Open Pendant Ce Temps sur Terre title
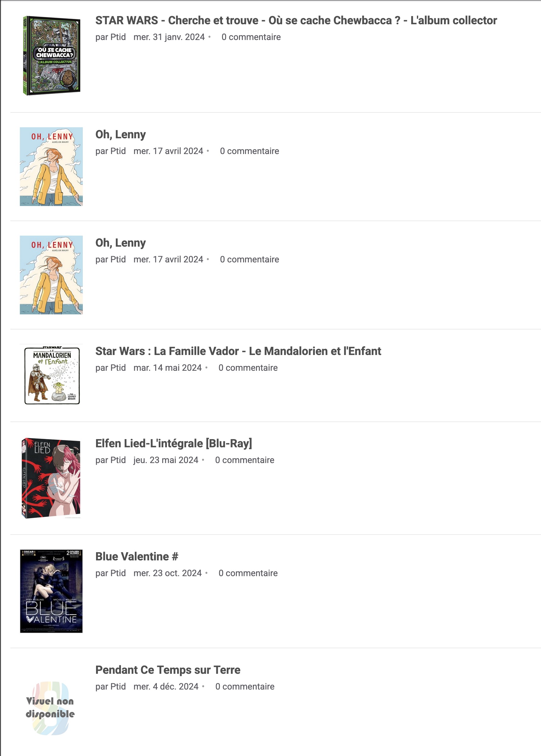Image resolution: width=541 pixels, height=756 pixels. [168, 670]
